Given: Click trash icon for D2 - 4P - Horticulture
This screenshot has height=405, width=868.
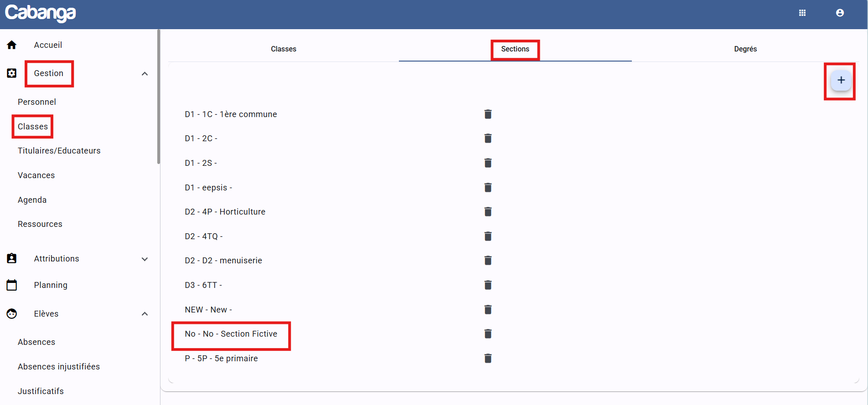Looking at the screenshot, I should tap(488, 211).
